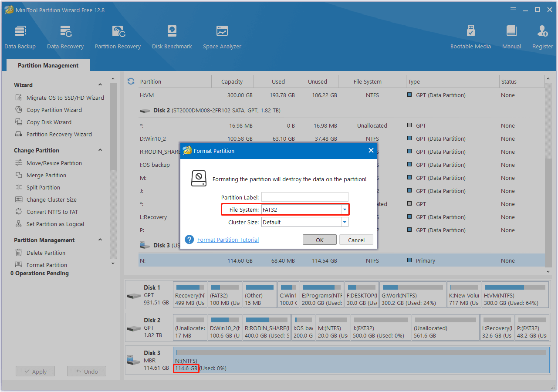
Task: Collapse the Partition Management section
Action: (100, 240)
